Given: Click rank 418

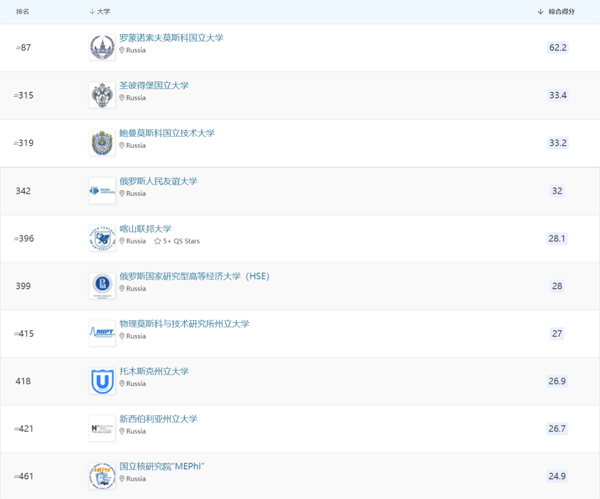Looking at the screenshot, I should 23,381.
